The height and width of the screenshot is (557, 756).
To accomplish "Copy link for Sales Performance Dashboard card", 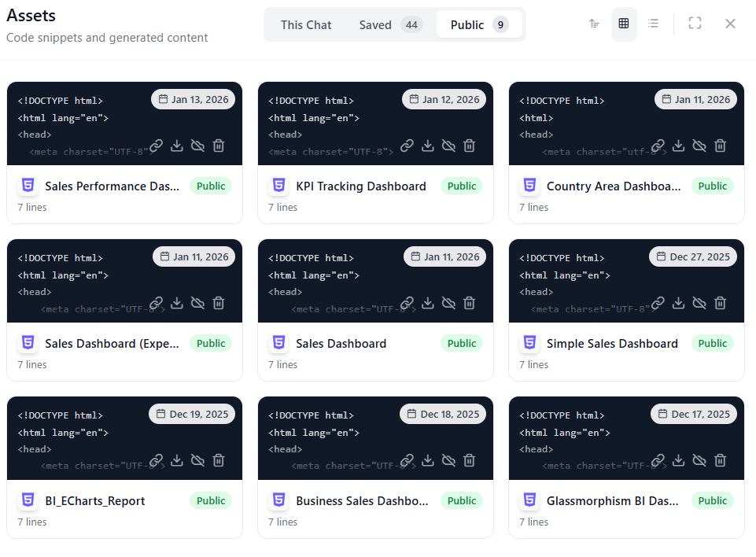I will 157,146.
